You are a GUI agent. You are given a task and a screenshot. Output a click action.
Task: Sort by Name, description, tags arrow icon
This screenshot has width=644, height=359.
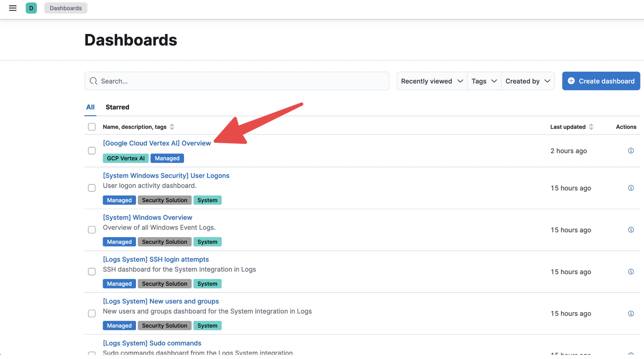tap(172, 127)
